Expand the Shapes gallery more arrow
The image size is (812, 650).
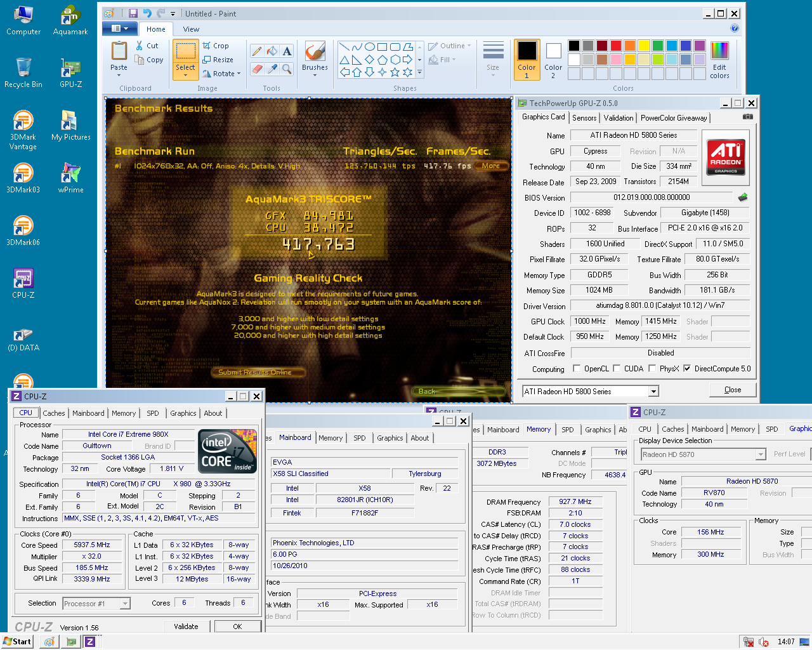coord(419,73)
